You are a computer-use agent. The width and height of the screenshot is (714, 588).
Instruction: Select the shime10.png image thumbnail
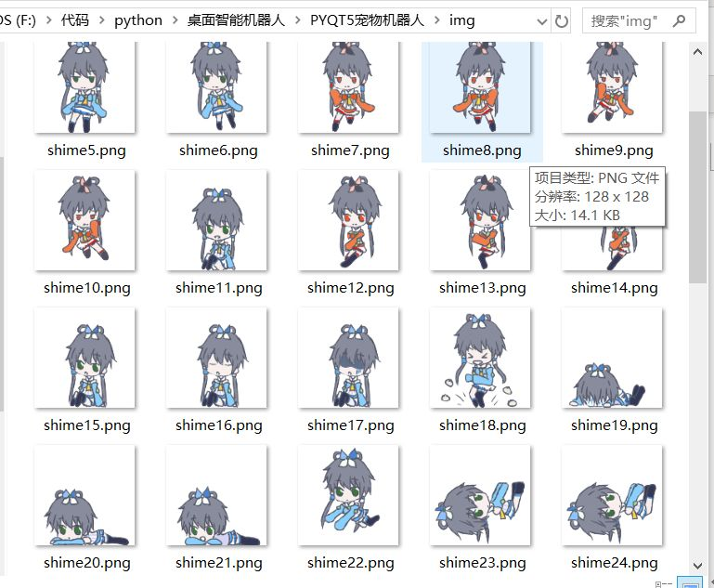[84, 220]
